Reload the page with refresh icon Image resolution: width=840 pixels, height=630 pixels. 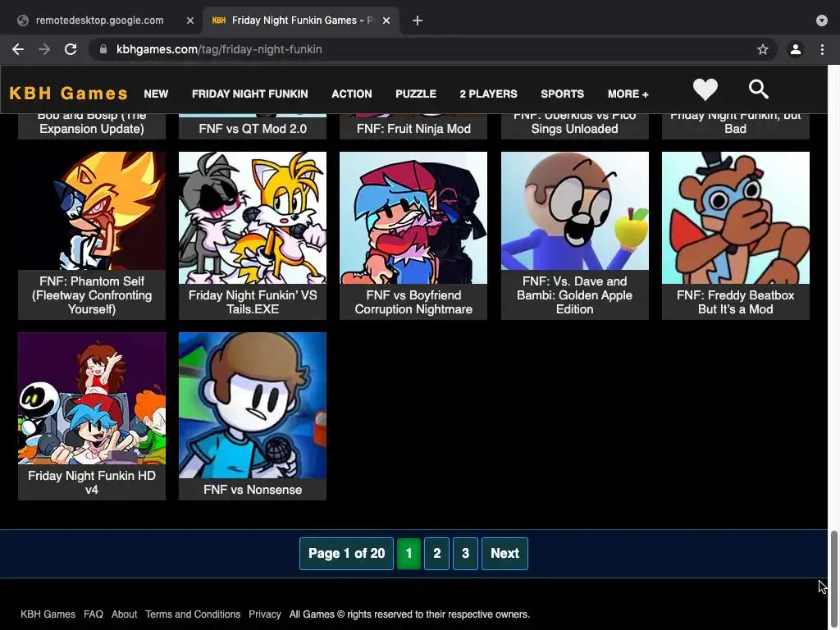click(x=71, y=49)
